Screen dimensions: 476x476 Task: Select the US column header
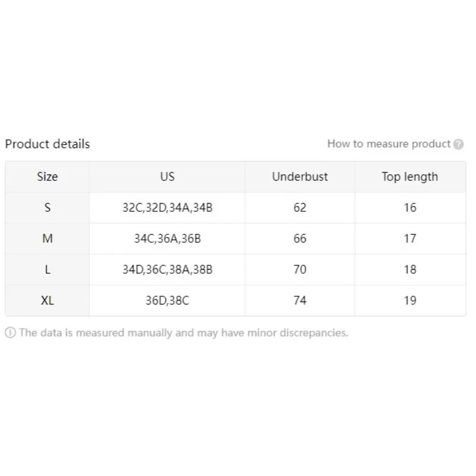(x=167, y=177)
